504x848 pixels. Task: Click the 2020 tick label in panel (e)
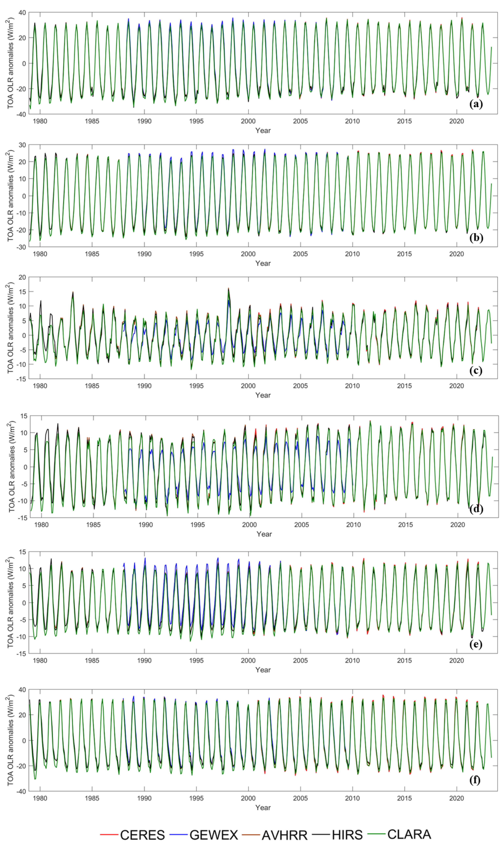[456, 660]
